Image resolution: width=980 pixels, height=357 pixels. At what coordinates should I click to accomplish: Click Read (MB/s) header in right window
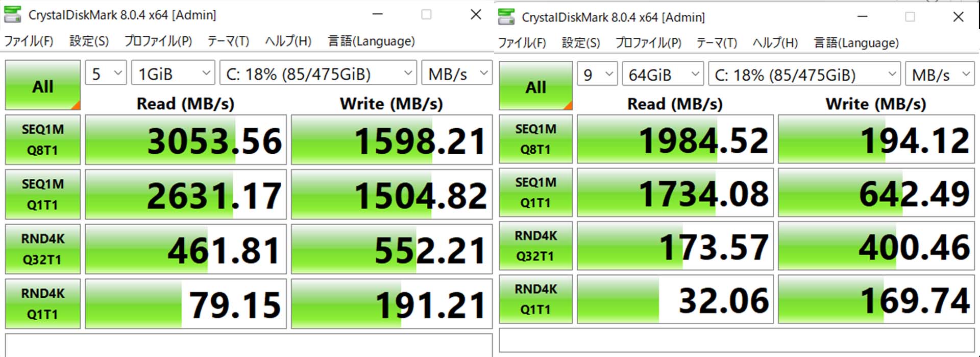pyautogui.click(x=675, y=104)
